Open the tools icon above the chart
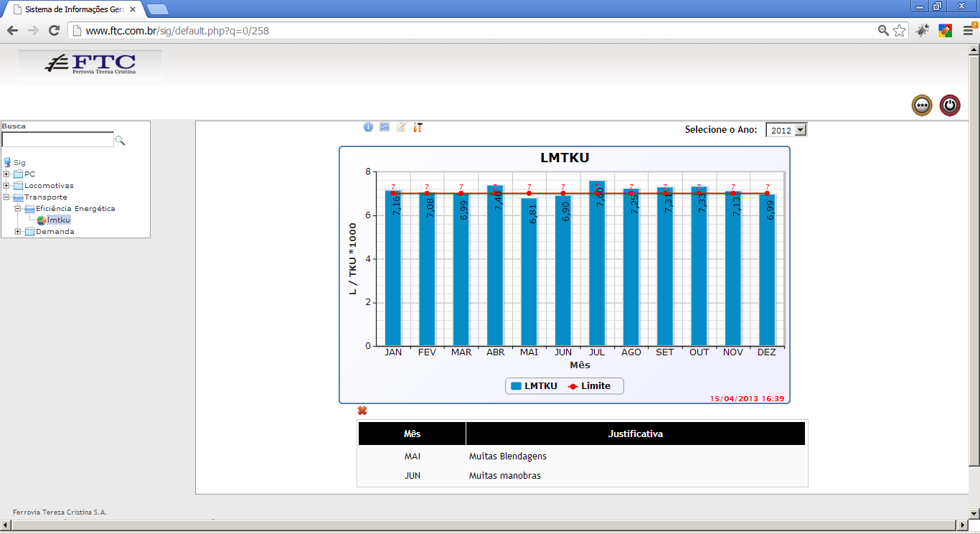Image resolution: width=980 pixels, height=534 pixels. pos(418,127)
